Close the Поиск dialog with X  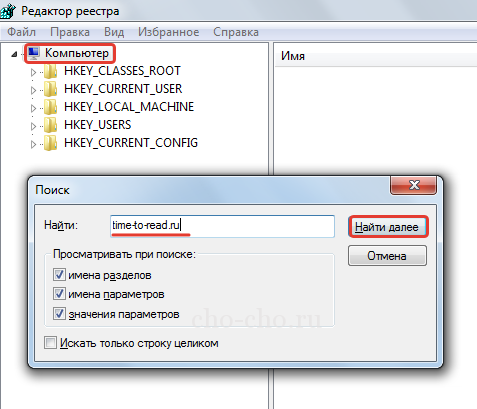(413, 185)
